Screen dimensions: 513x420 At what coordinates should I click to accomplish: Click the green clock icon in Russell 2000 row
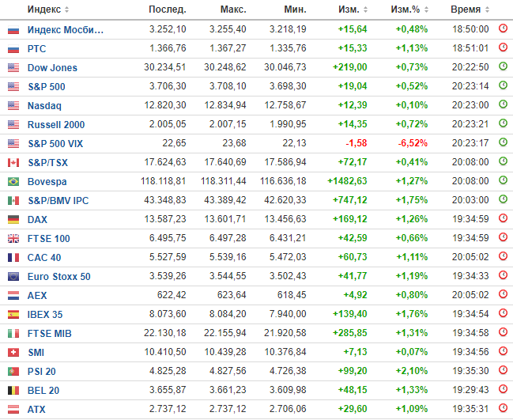(503, 123)
